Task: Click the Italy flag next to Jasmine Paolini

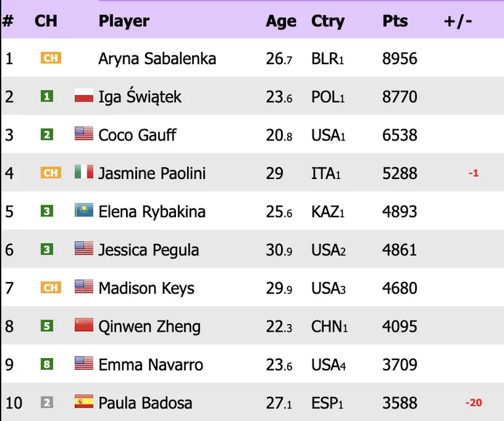Action: pyautogui.click(x=84, y=172)
